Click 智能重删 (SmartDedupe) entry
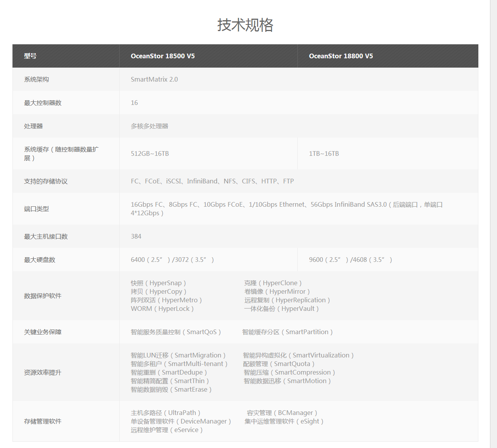The width and height of the screenshot is (497, 448). 169,372
